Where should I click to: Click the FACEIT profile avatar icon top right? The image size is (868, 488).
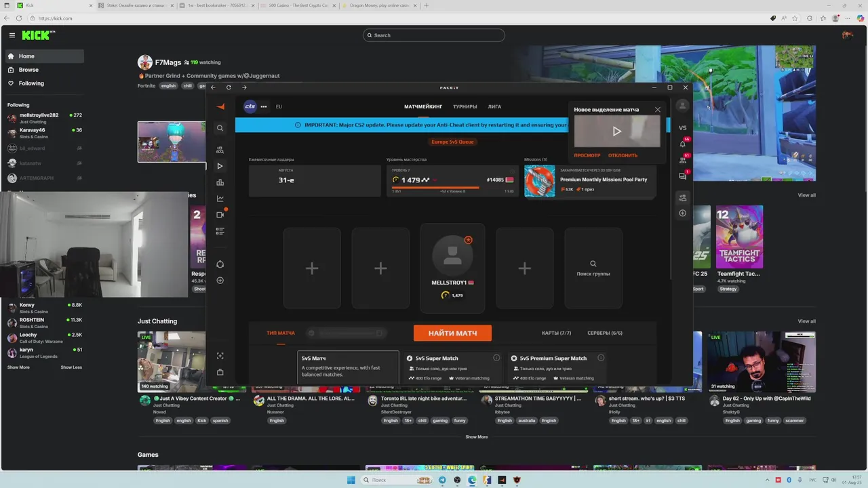pyautogui.click(x=682, y=106)
